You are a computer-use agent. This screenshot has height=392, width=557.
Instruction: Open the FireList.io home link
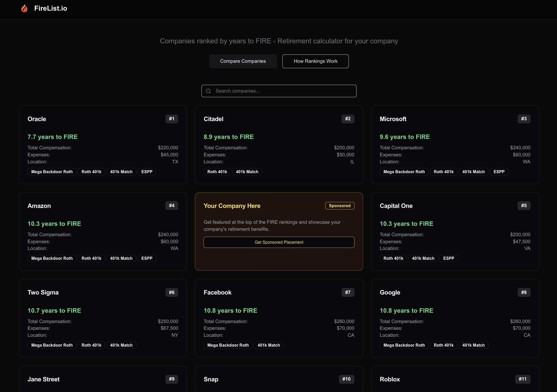[51, 8]
